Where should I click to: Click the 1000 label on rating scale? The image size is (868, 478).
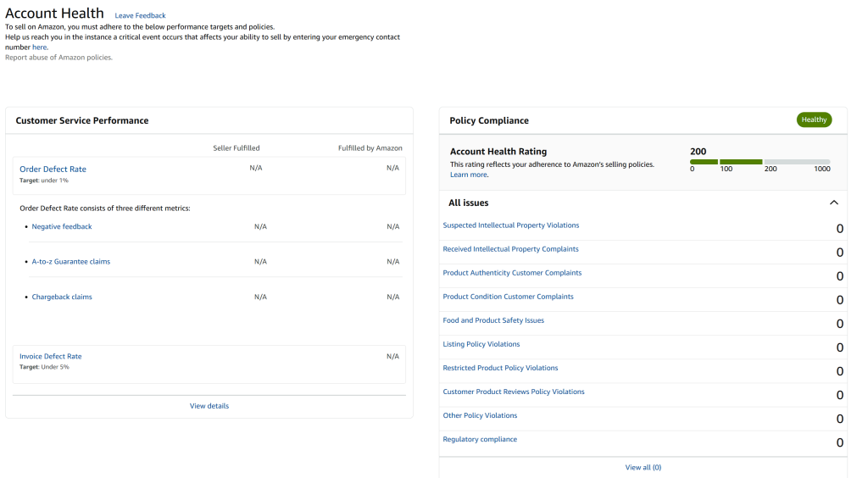(822, 169)
